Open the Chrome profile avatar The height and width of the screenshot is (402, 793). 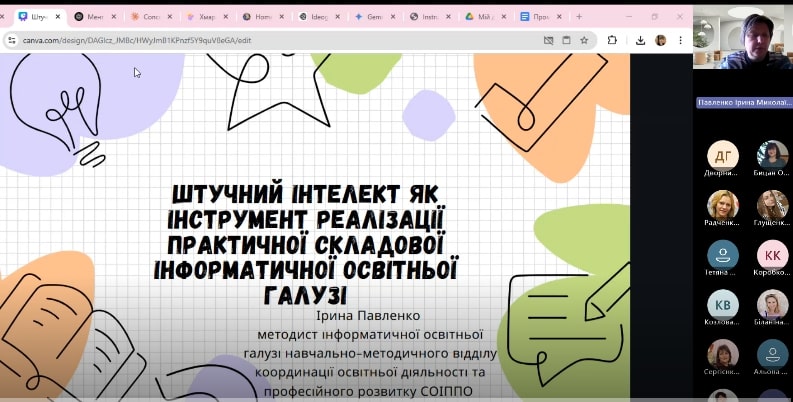coord(660,40)
